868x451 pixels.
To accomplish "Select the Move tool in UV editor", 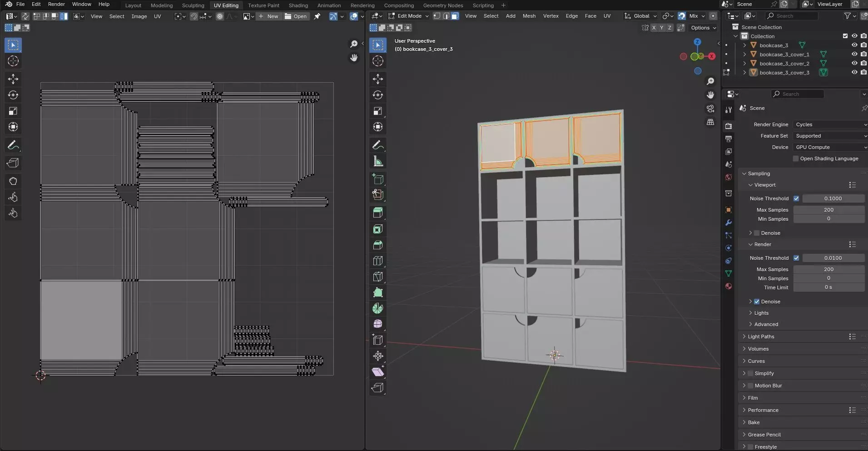I will [13, 79].
